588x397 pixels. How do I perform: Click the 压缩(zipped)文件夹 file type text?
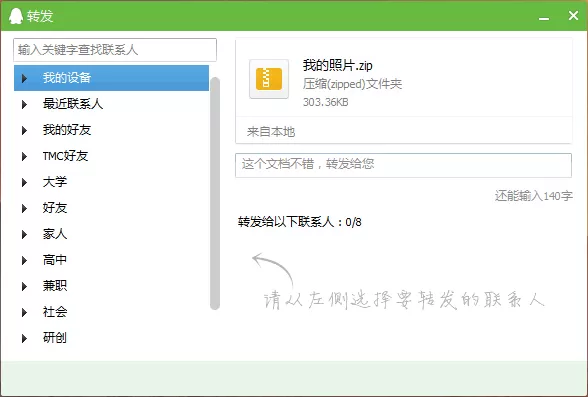[x=352, y=84]
